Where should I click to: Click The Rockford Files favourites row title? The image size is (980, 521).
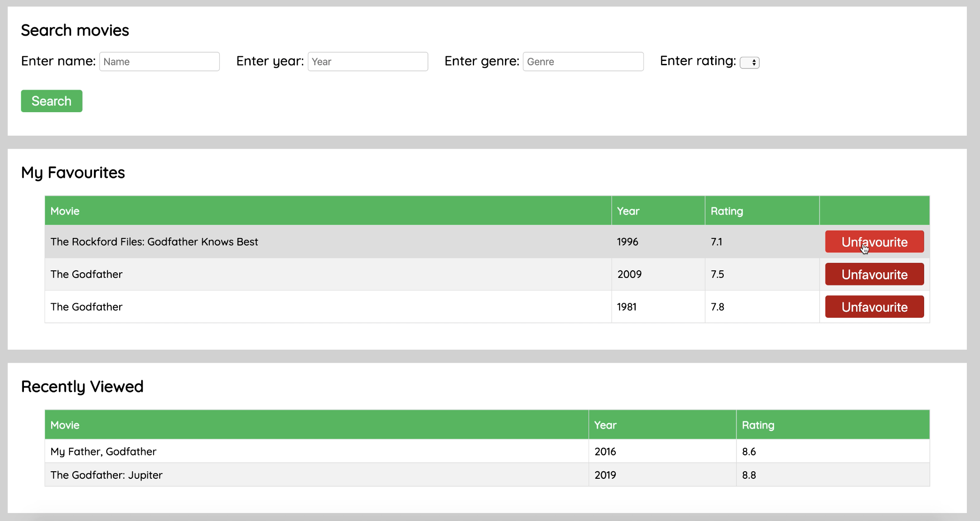coord(154,242)
